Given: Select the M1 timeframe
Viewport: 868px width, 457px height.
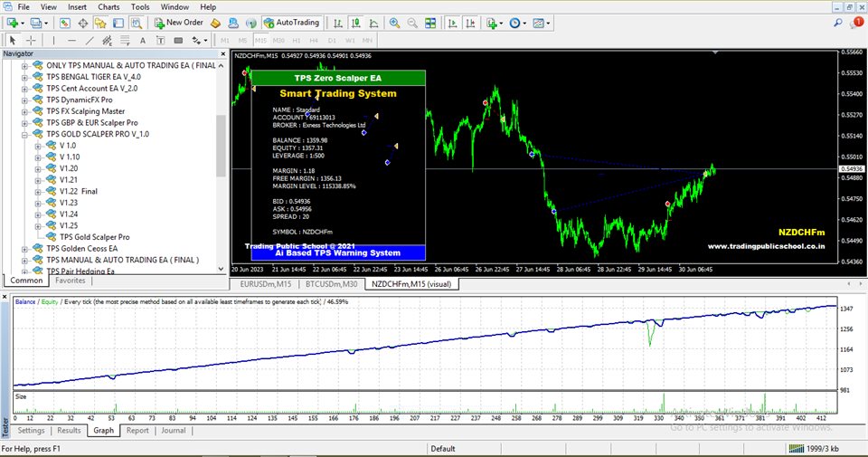Looking at the screenshot, I should tap(225, 41).
